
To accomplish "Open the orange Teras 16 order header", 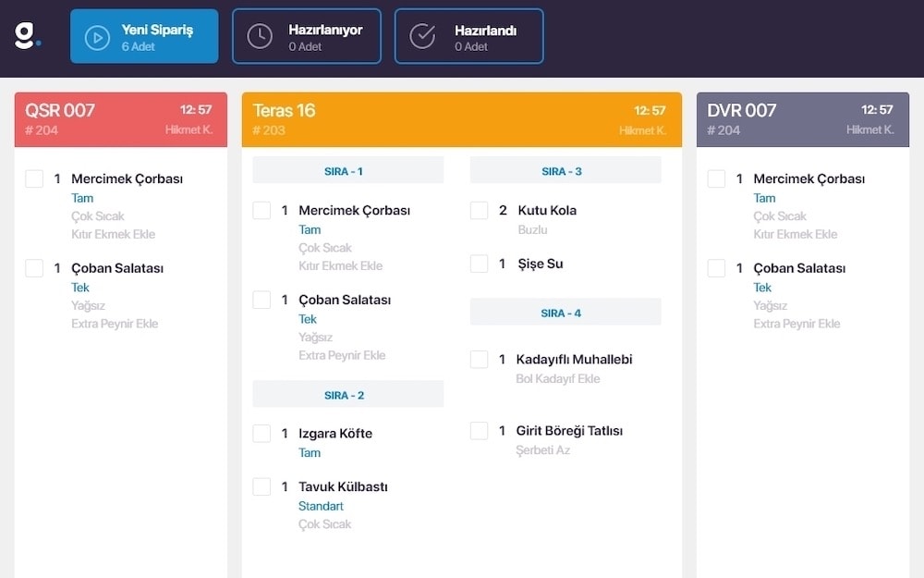I will tap(461, 119).
